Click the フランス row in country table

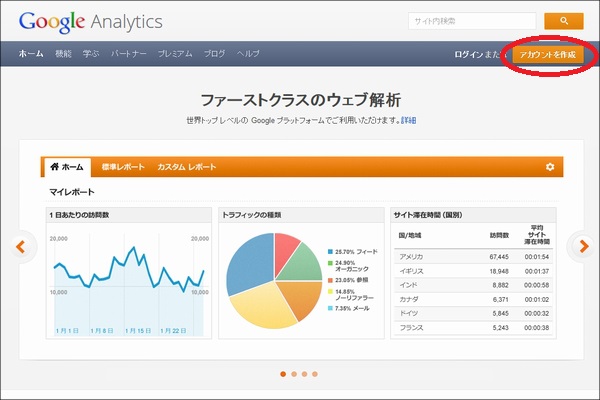(x=473, y=328)
